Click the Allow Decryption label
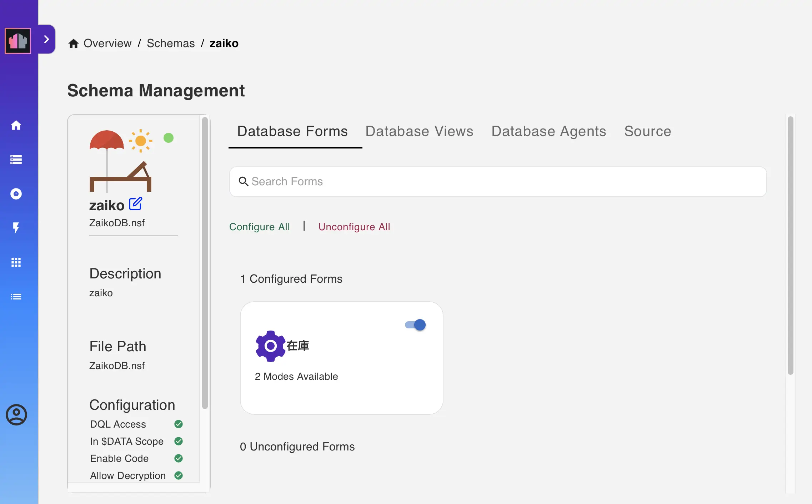 [128, 475]
